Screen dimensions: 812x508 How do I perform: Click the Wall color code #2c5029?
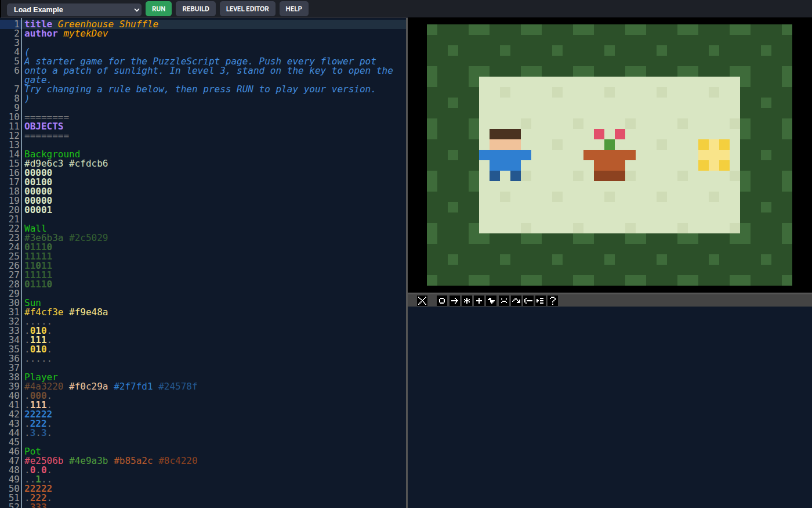point(89,237)
